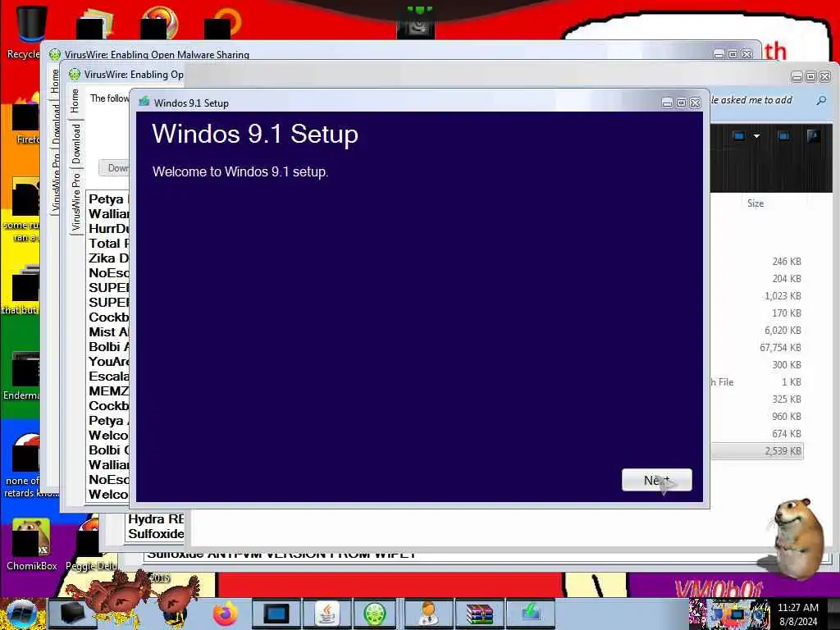
Task: Select the file sized 1 KB
Action: tap(757, 382)
